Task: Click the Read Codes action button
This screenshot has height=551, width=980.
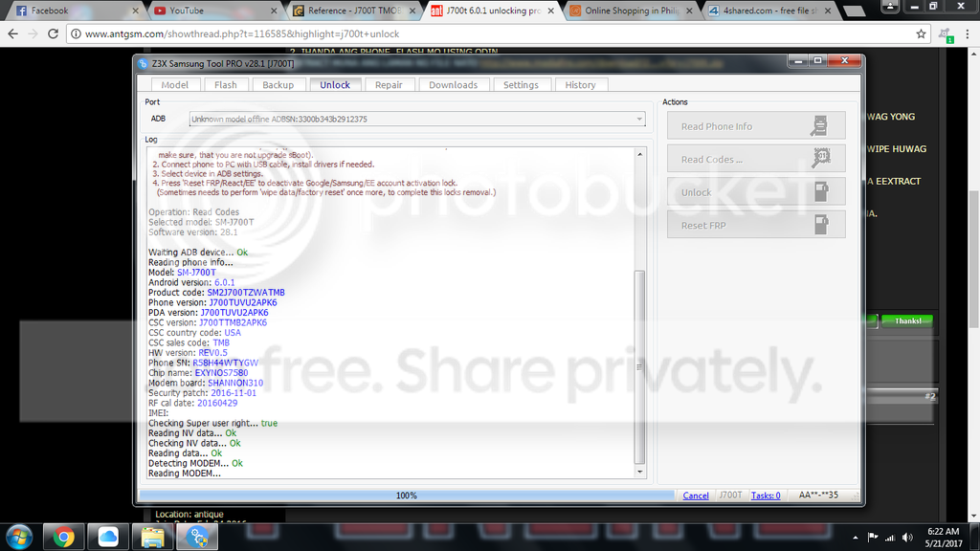Action: pos(755,160)
